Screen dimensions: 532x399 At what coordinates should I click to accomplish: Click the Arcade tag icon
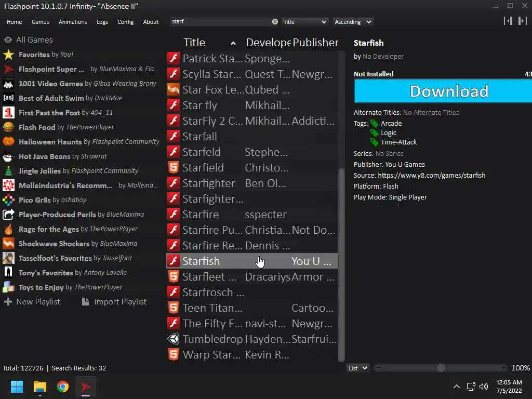tap(374, 124)
